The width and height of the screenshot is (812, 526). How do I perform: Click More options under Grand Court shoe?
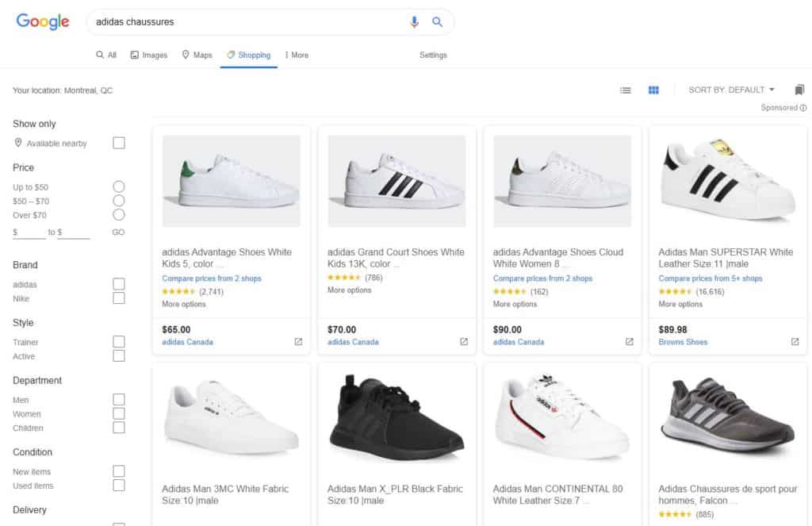pos(349,290)
